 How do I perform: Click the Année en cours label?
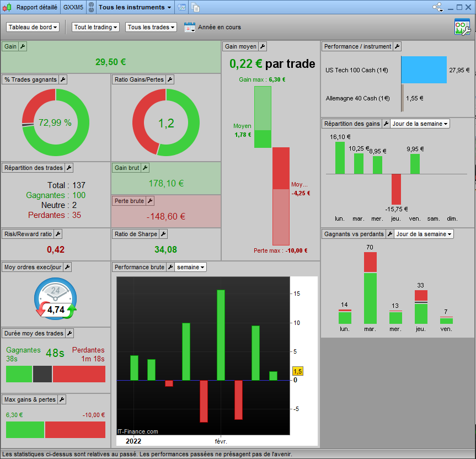(220, 28)
